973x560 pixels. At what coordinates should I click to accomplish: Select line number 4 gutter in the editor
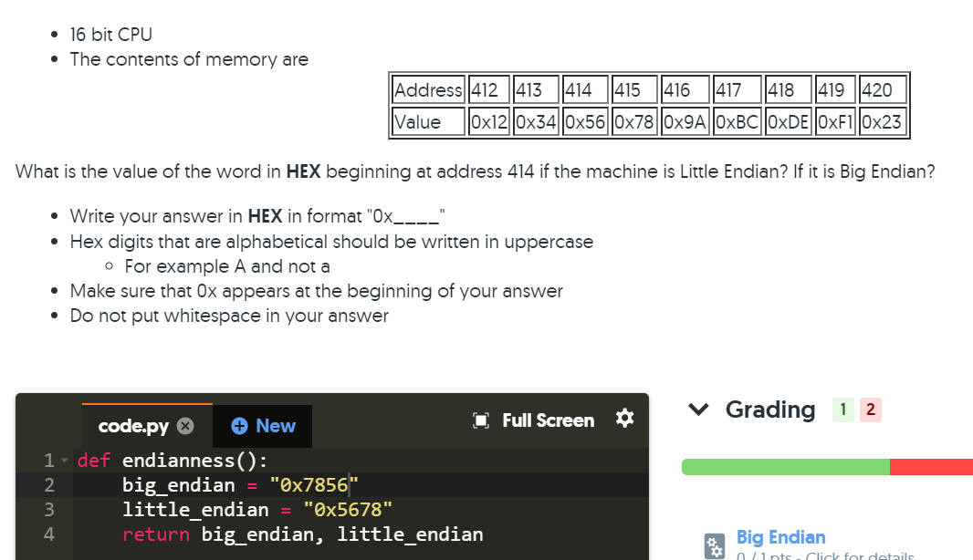point(49,534)
